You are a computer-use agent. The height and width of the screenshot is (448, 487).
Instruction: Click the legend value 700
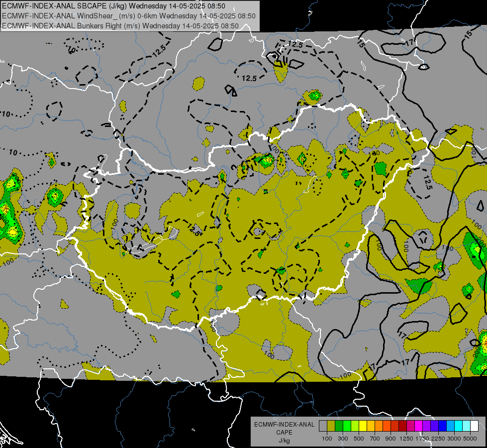click(x=375, y=439)
